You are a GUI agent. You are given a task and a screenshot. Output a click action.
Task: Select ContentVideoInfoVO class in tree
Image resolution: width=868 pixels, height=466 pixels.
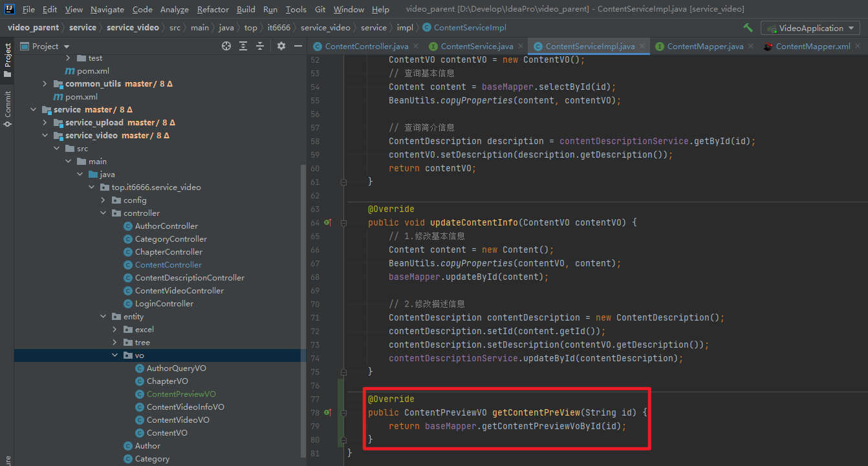tap(185, 407)
